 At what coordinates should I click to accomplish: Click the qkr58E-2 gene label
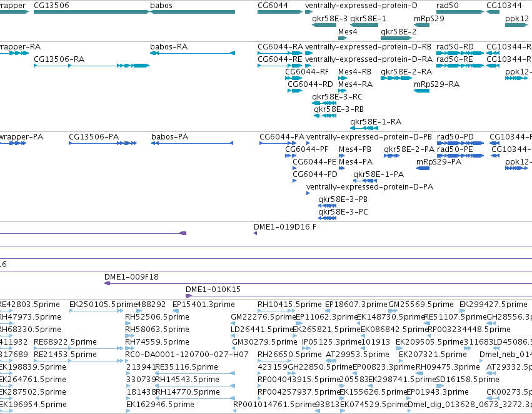coord(399,32)
